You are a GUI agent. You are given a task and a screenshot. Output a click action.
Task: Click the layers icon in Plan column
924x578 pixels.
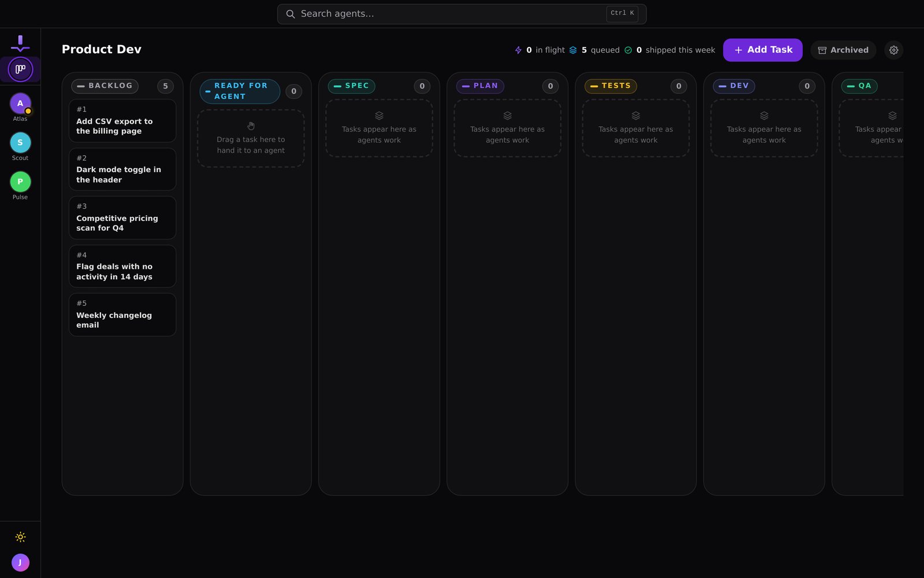[508, 116]
